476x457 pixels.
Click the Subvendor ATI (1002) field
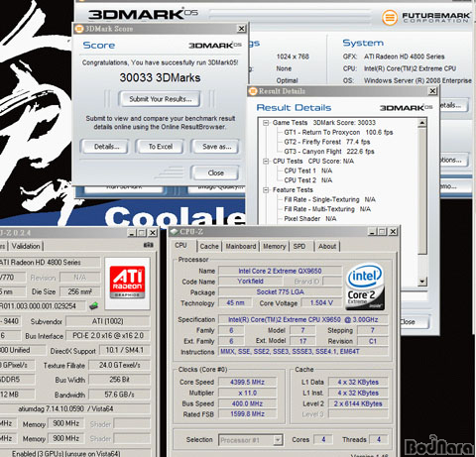(108, 321)
